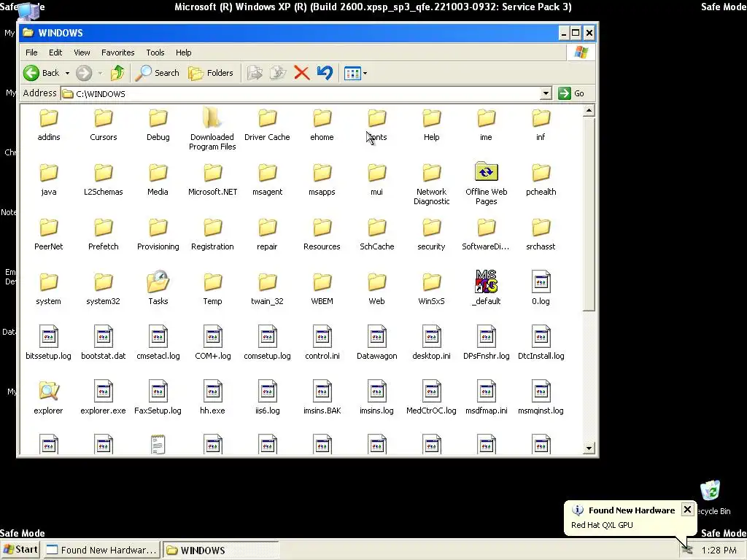Screen dimensions: 747x560
Task: Click the Up one level folder icon
Action: pos(117,73)
